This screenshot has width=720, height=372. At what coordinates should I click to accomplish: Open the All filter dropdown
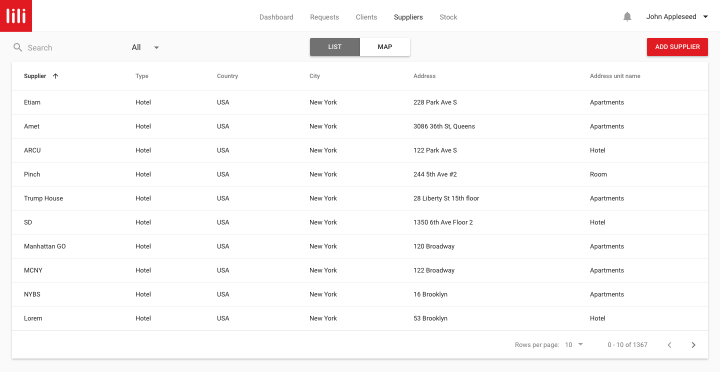click(145, 47)
